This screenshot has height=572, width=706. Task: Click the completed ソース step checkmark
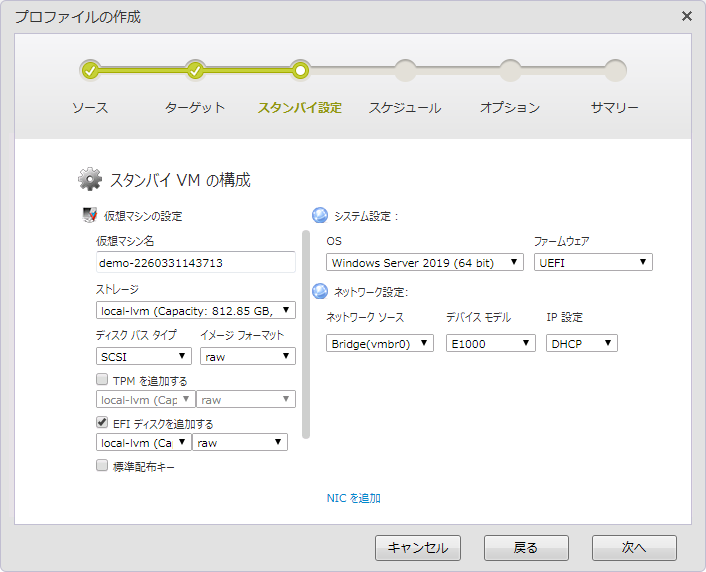click(x=90, y=70)
